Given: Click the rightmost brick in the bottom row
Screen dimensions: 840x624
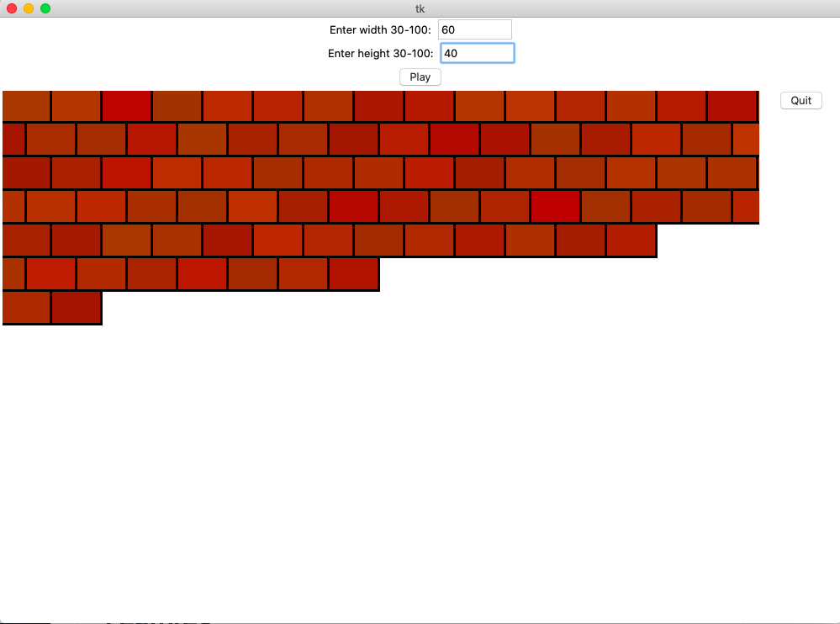Looking at the screenshot, I should coord(77,308).
